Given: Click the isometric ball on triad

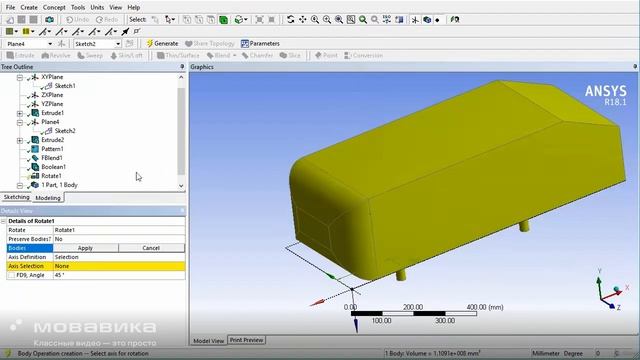Looking at the screenshot, I should click(616, 289).
